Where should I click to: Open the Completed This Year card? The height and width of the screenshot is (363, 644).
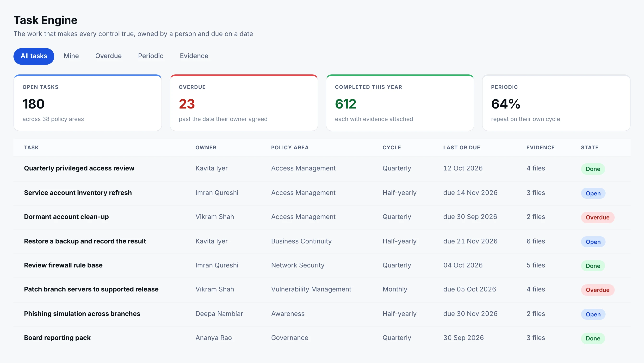(x=400, y=103)
